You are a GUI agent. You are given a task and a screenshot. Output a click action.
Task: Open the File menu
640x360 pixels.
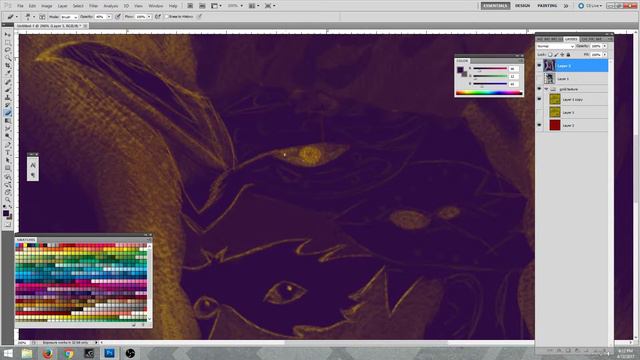(20, 6)
